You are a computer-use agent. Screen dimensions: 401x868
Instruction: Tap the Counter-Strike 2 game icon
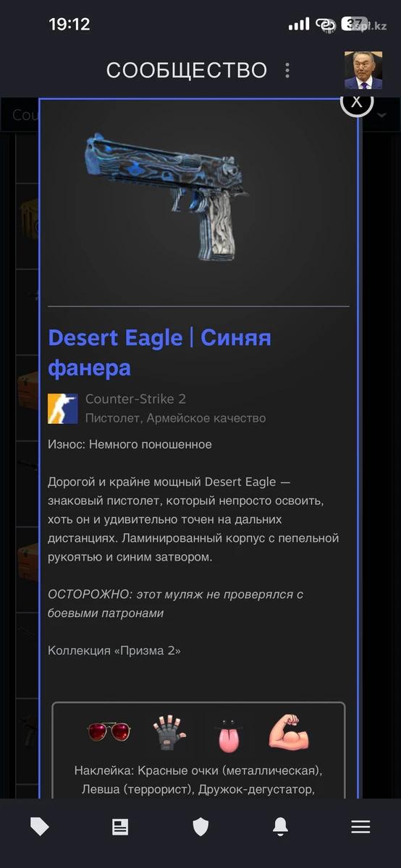coord(62,409)
